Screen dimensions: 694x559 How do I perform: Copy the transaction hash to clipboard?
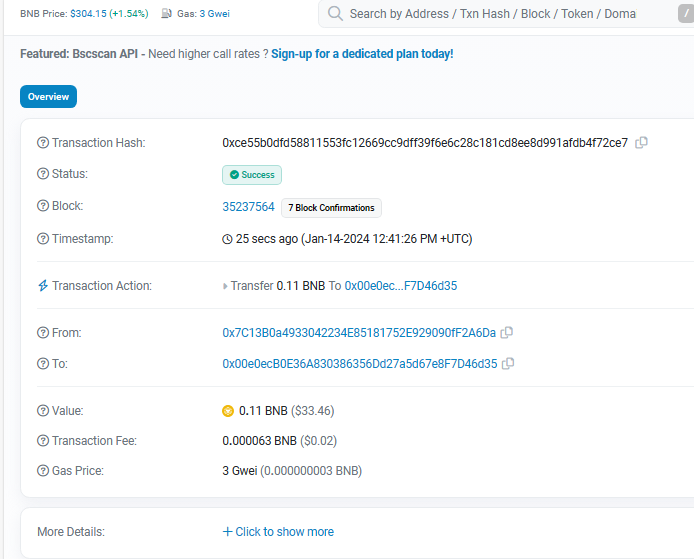tap(641, 143)
